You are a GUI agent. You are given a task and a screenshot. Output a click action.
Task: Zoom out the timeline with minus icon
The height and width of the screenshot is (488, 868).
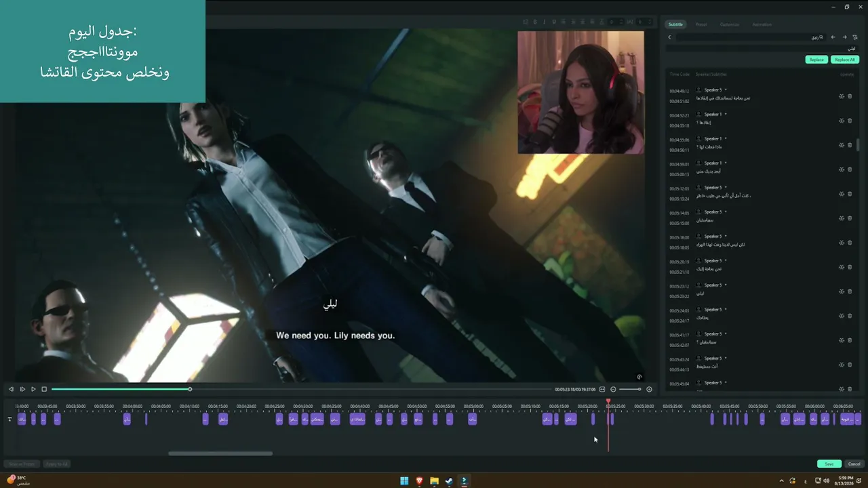613,389
